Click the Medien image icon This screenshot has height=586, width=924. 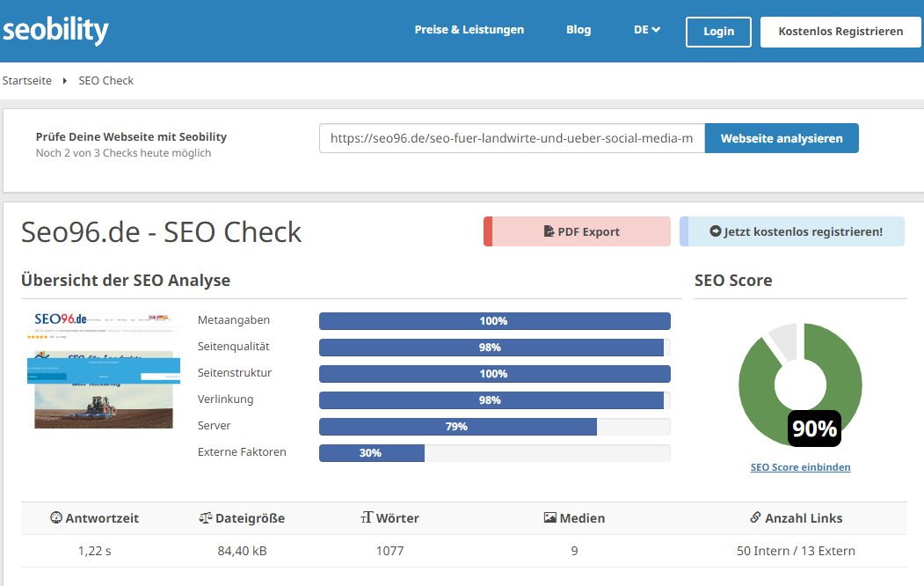(x=549, y=518)
